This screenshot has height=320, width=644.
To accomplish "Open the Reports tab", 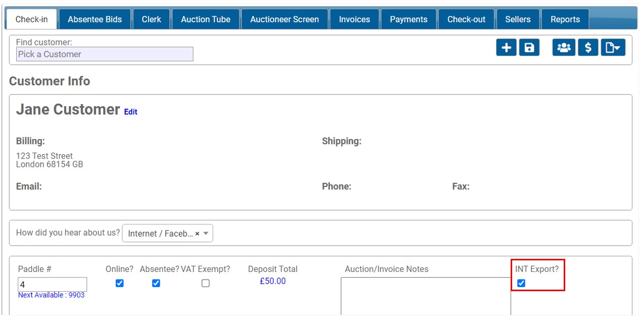I will pyautogui.click(x=565, y=19).
